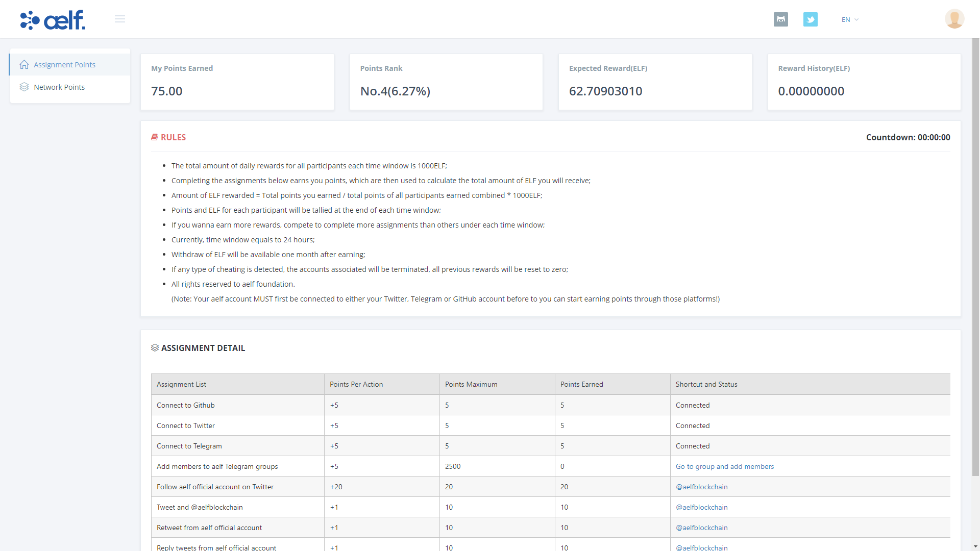Click Connected status in Twitter row

click(x=692, y=425)
